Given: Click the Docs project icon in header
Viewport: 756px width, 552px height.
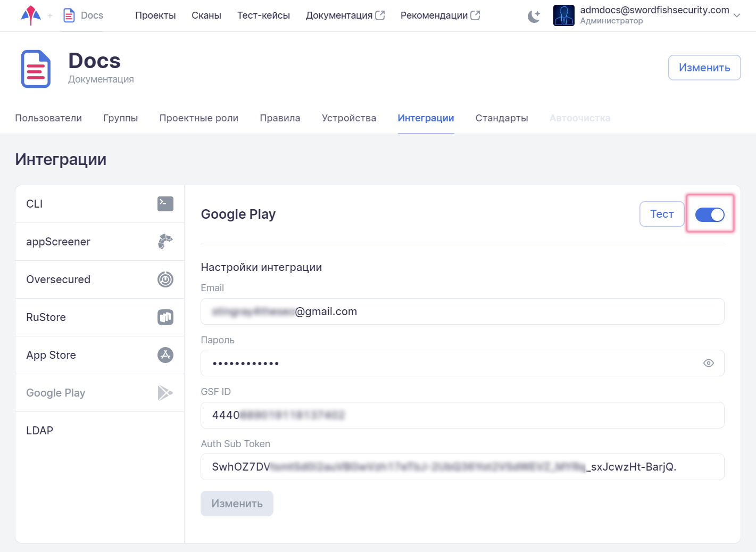Looking at the screenshot, I should (x=69, y=15).
